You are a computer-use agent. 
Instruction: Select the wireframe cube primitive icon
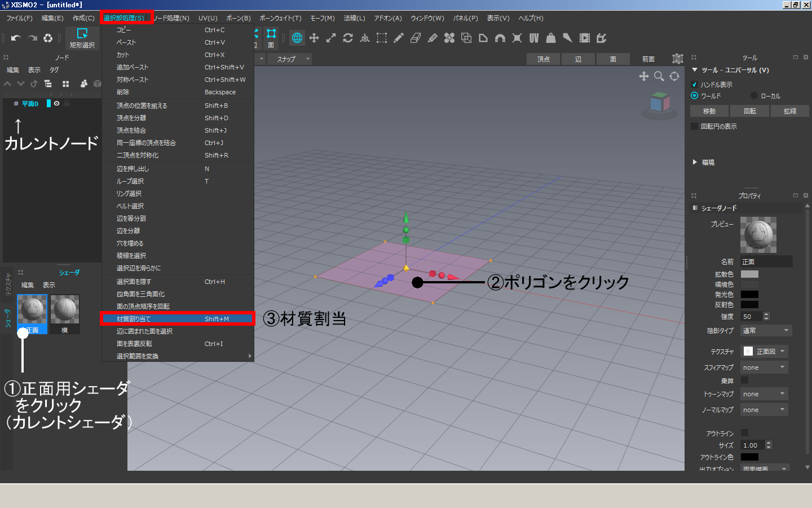coord(466,38)
